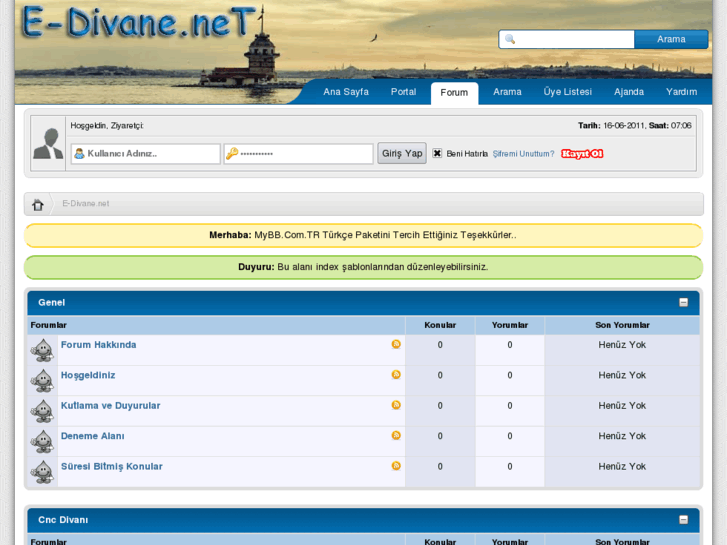This screenshot has width=727, height=545.
Task: Click the Konular column header in Genel
Action: pos(440,325)
